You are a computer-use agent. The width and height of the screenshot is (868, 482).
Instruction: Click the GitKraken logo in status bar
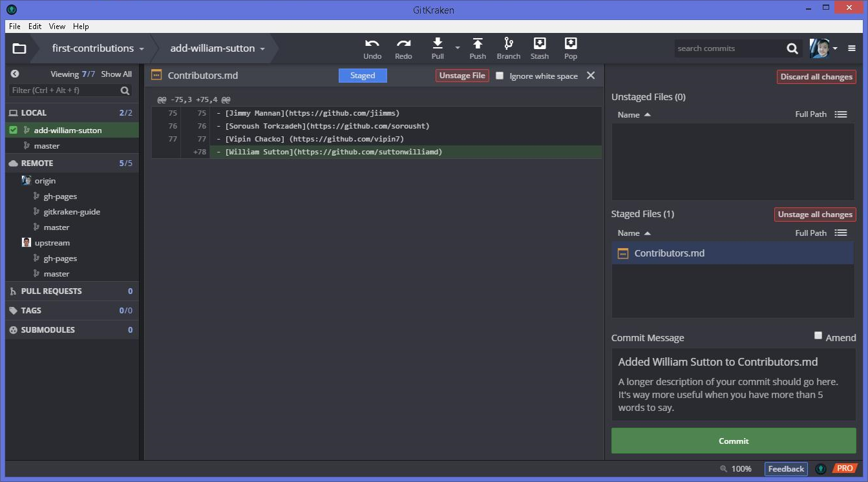click(x=820, y=468)
